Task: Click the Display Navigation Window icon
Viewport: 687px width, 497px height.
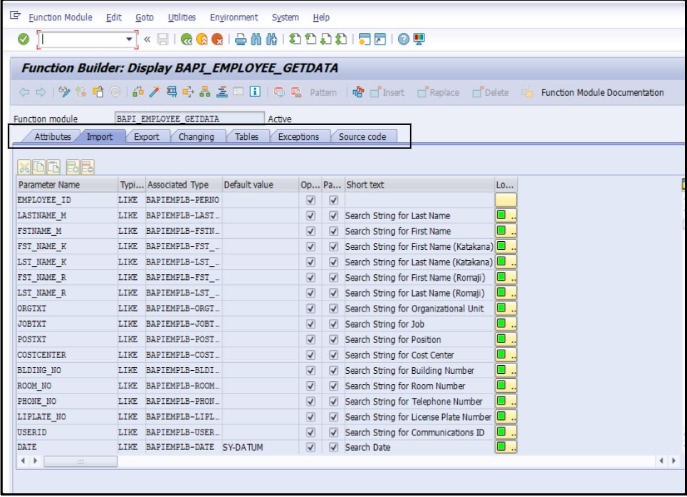Action: pyautogui.click(x=222, y=92)
